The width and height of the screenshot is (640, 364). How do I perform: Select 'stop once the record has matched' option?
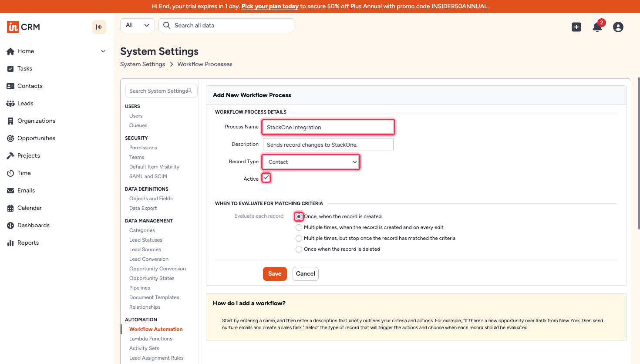pos(299,238)
